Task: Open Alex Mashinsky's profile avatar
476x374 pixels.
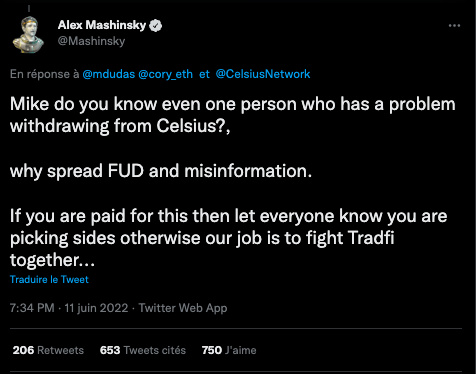Action: click(x=28, y=35)
